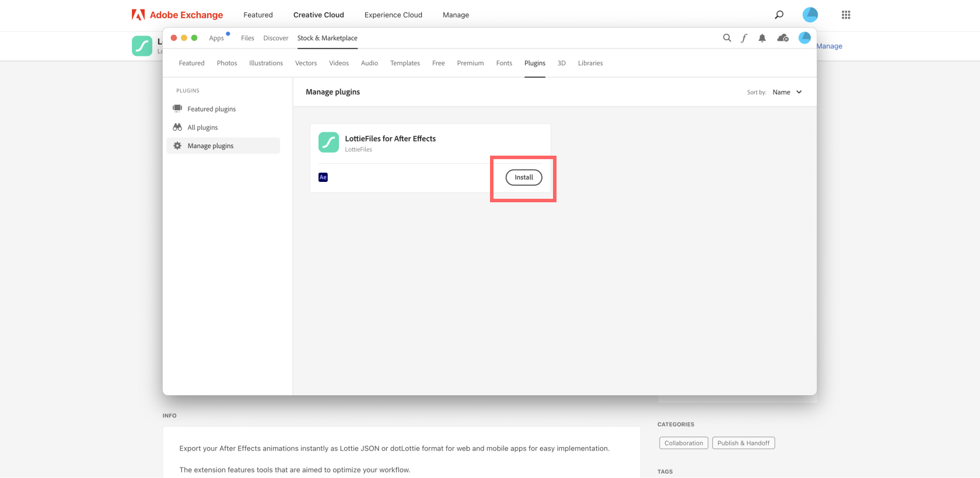Open the fonts icon in Creative Cloud window
The image size is (980, 478).
coord(744,38)
